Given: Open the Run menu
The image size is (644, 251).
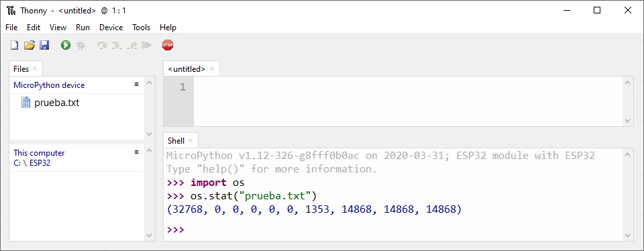Looking at the screenshot, I should coord(83,28).
